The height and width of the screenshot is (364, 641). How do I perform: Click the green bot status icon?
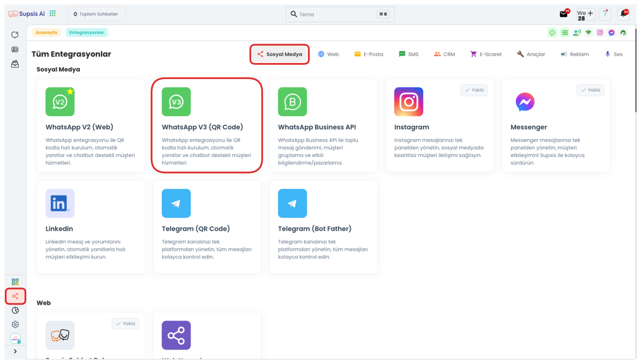[x=552, y=32]
